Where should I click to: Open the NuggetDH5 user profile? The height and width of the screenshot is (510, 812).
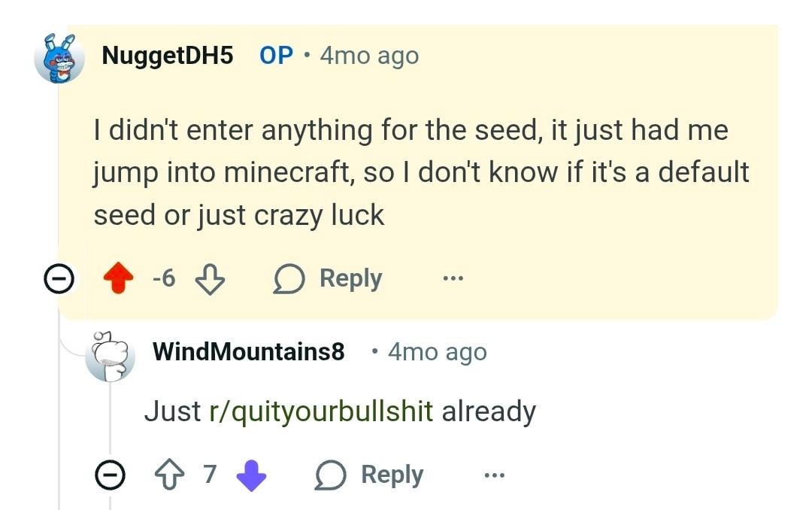click(x=167, y=55)
